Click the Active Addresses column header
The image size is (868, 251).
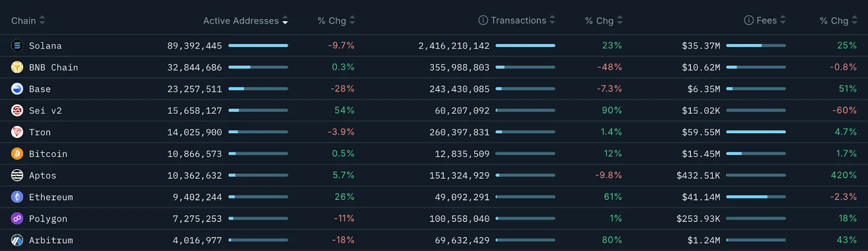[x=240, y=21]
